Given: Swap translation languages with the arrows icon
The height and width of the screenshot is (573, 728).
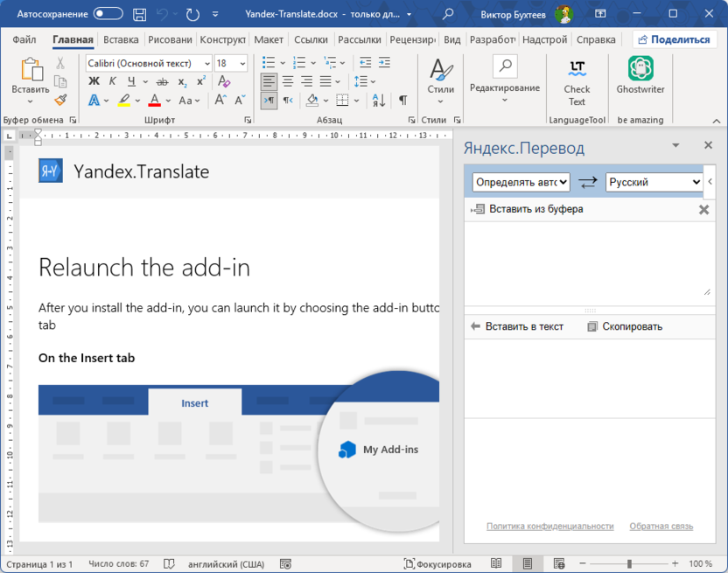Looking at the screenshot, I should point(588,182).
